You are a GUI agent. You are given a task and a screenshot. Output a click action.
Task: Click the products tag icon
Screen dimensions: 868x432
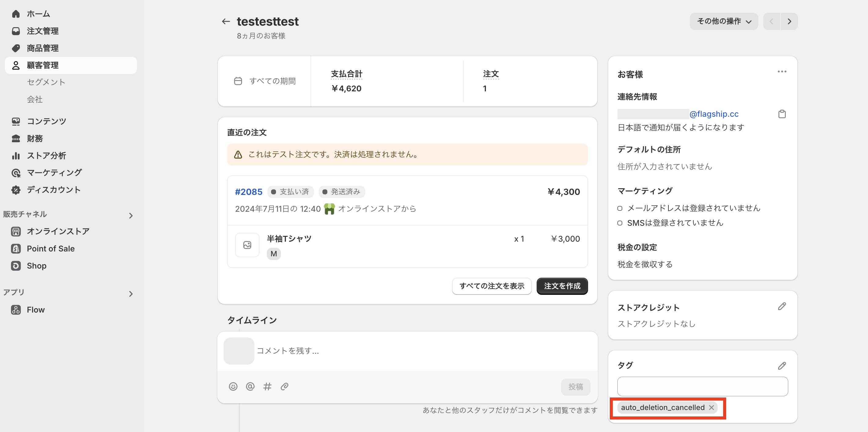(x=16, y=48)
